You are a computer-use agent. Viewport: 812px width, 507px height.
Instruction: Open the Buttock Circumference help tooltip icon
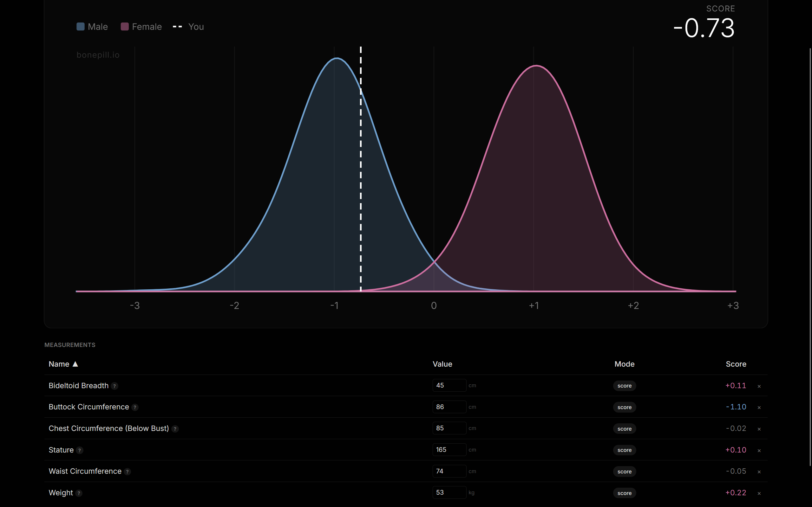(x=135, y=408)
